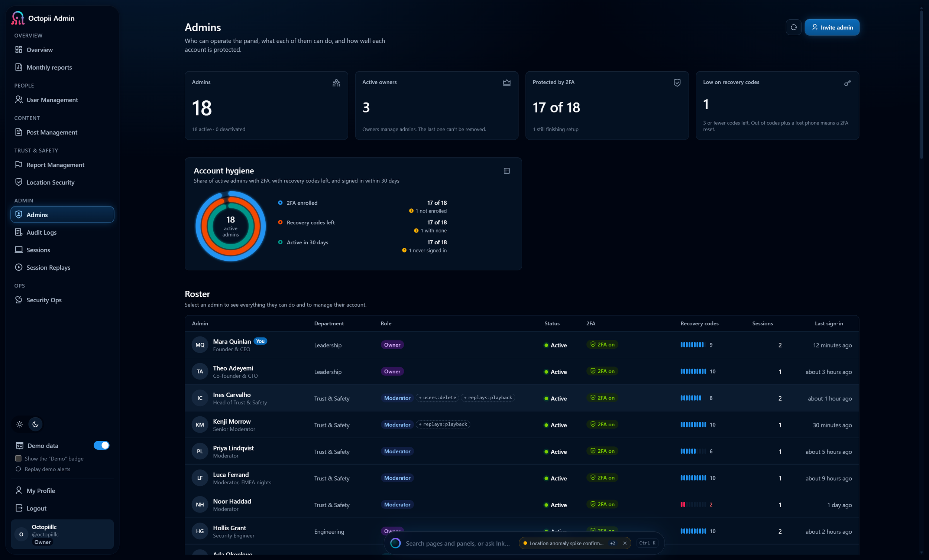Select the Admins sidebar item

click(62, 214)
